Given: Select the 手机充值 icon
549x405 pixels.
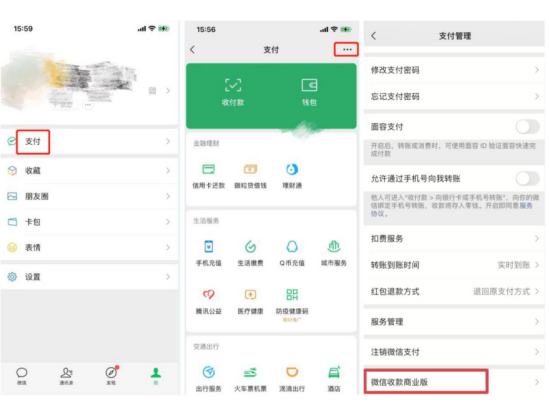Looking at the screenshot, I should pos(209,246).
